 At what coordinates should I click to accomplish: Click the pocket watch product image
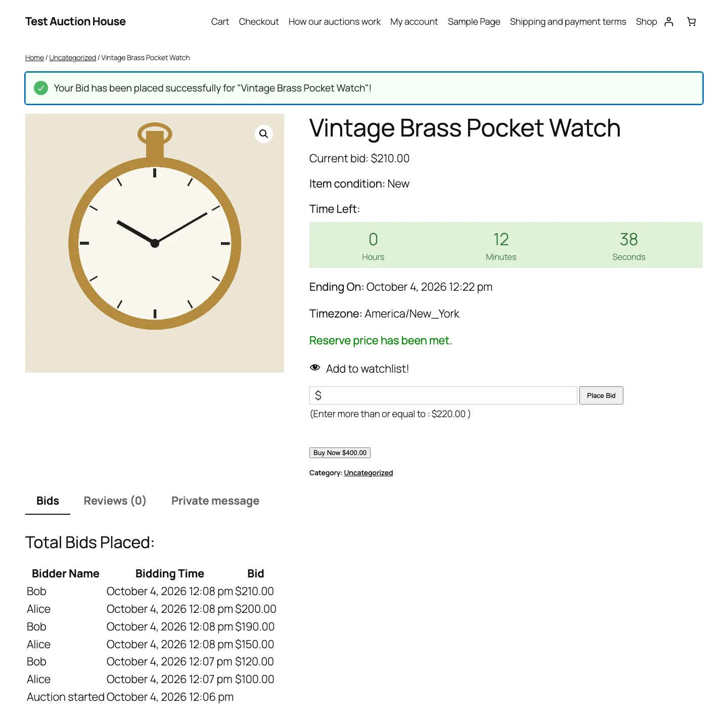(x=155, y=243)
